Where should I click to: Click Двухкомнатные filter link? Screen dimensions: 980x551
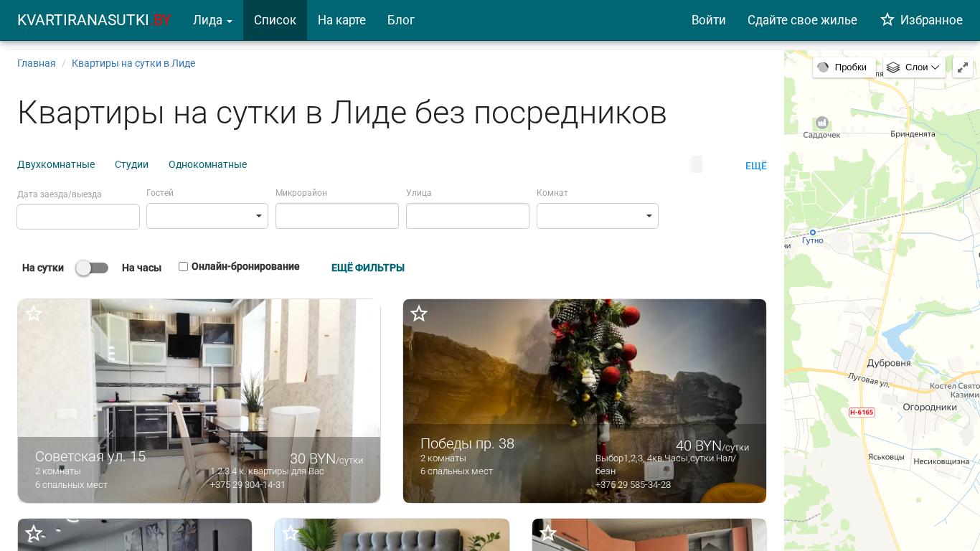pos(56,164)
